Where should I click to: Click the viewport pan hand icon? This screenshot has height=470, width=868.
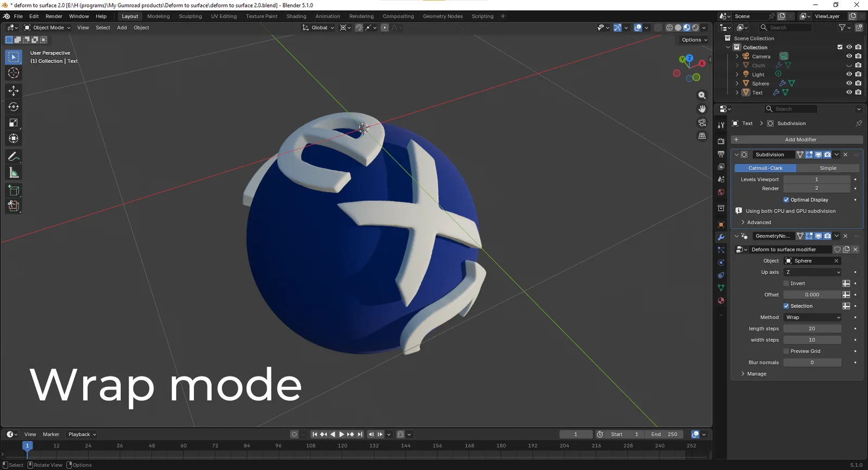[x=702, y=109]
